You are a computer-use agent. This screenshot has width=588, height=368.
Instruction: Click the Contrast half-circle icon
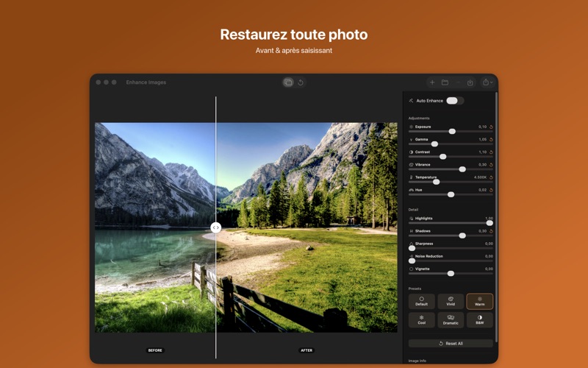tap(411, 152)
